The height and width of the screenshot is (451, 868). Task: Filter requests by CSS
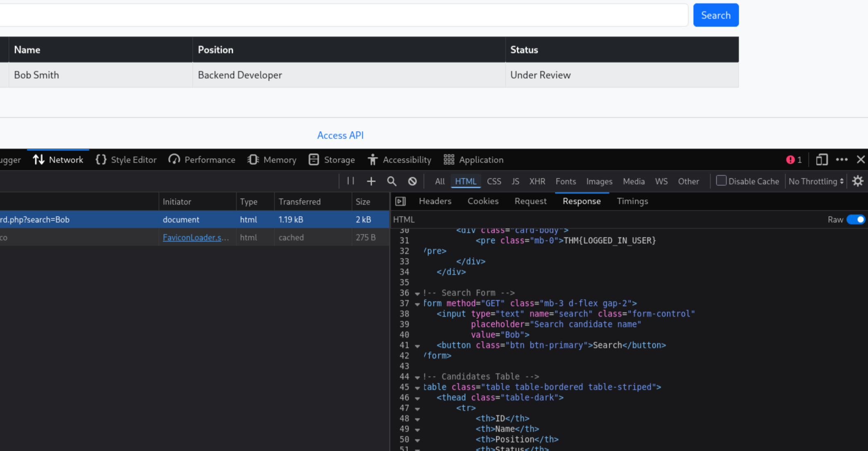494,181
